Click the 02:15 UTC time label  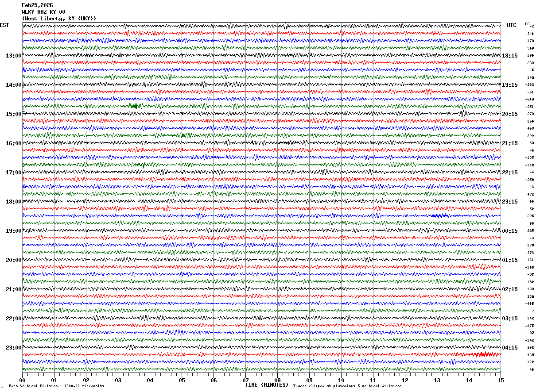pos(510,289)
